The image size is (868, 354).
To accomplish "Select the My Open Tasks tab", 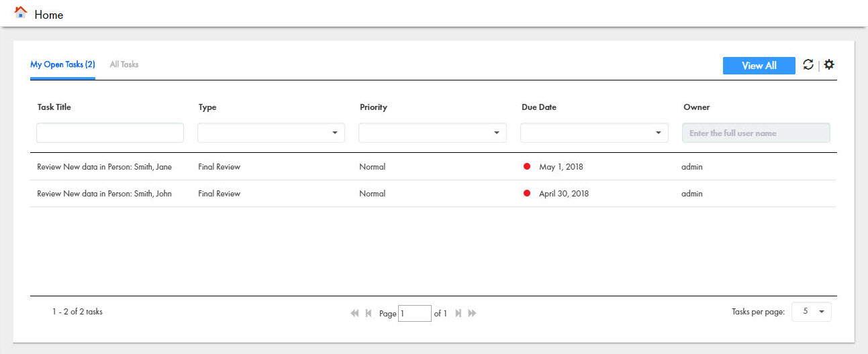I will (62, 64).
